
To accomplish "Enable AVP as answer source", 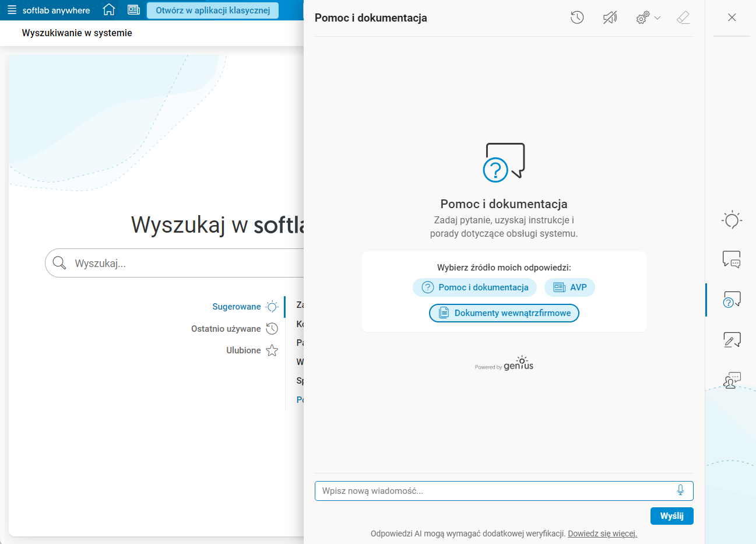I will pos(569,287).
